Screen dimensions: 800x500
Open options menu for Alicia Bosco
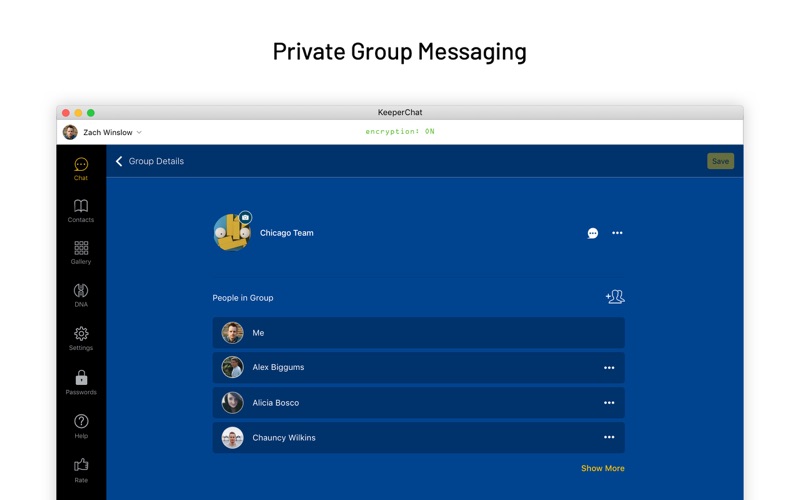point(609,403)
